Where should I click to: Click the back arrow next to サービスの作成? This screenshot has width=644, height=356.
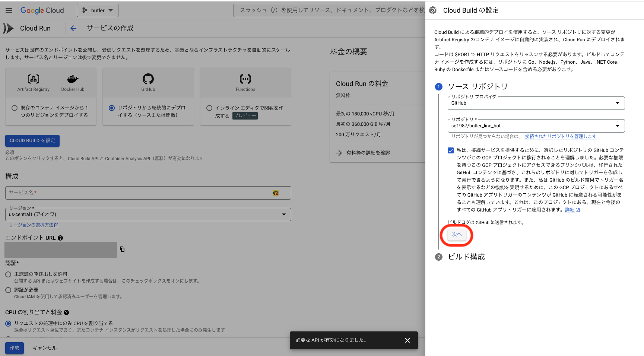(73, 28)
